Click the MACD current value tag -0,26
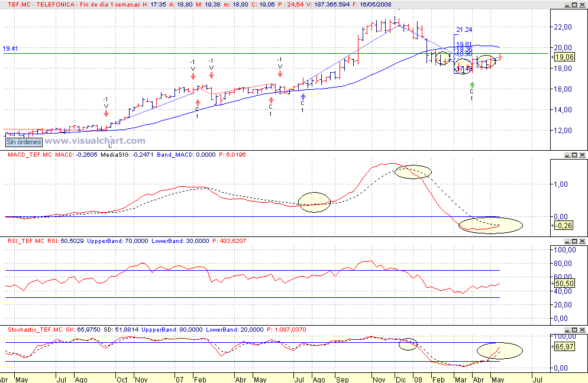This screenshot has width=588, height=383. coord(563,226)
